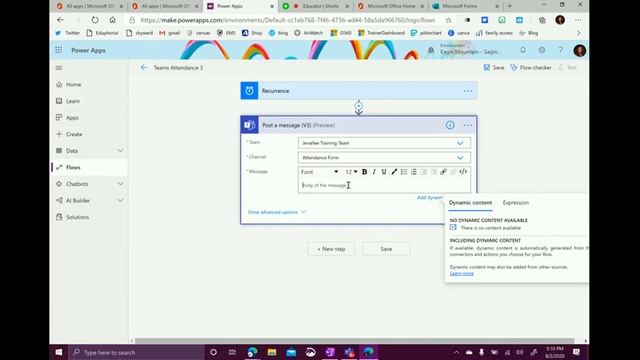This screenshot has height=360, width=640.
Task: Open Recurrence step ellipsis menu
Action: (x=468, y=91)
